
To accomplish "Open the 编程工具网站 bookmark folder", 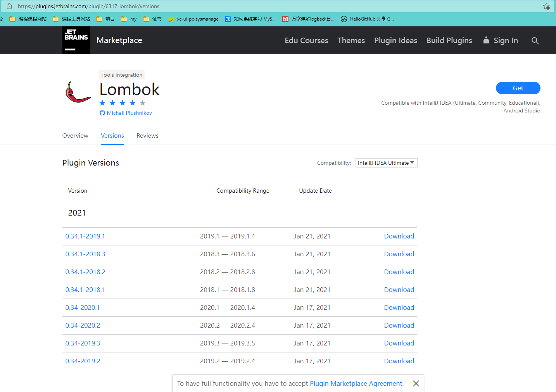I will [71, 19].
